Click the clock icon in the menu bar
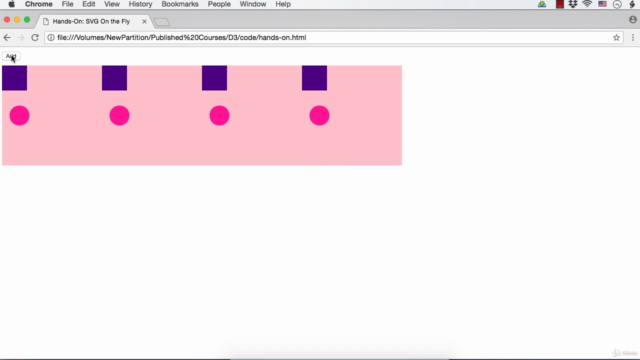 click(617, 4)
